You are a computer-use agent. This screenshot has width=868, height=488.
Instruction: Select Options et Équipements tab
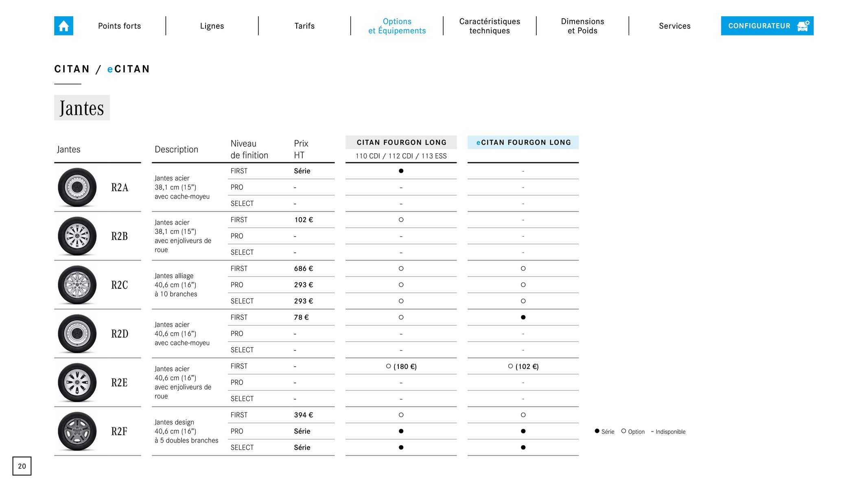pos(397,26)
